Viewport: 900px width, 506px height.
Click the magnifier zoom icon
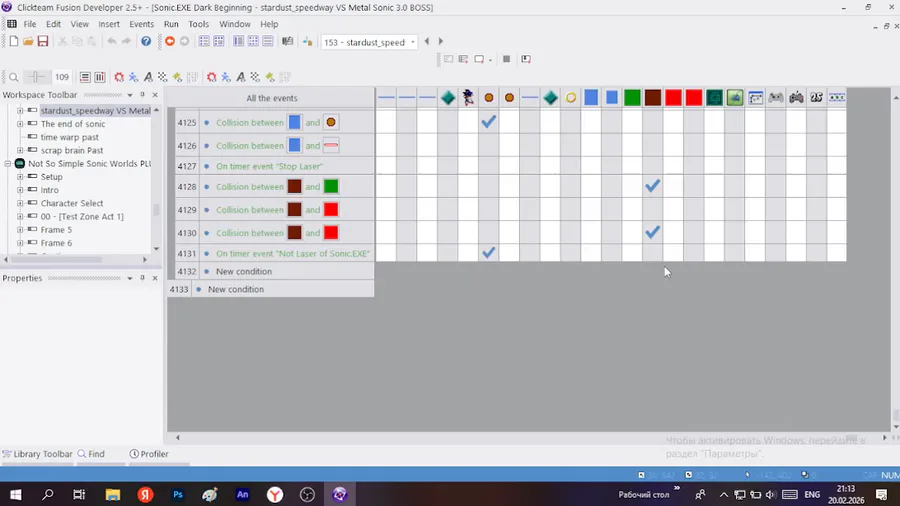point(14,77)
